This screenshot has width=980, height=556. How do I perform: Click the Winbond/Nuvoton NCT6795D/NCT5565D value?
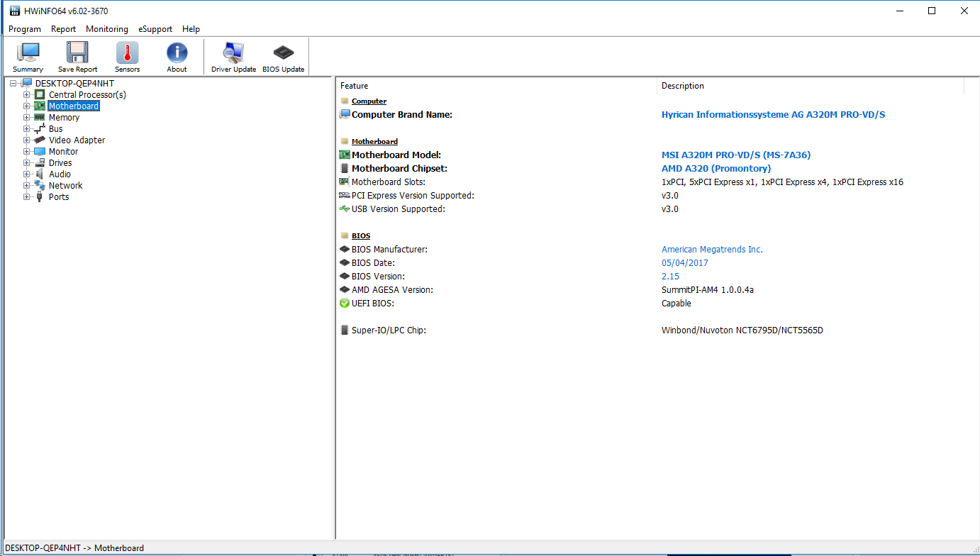(742, 330)
